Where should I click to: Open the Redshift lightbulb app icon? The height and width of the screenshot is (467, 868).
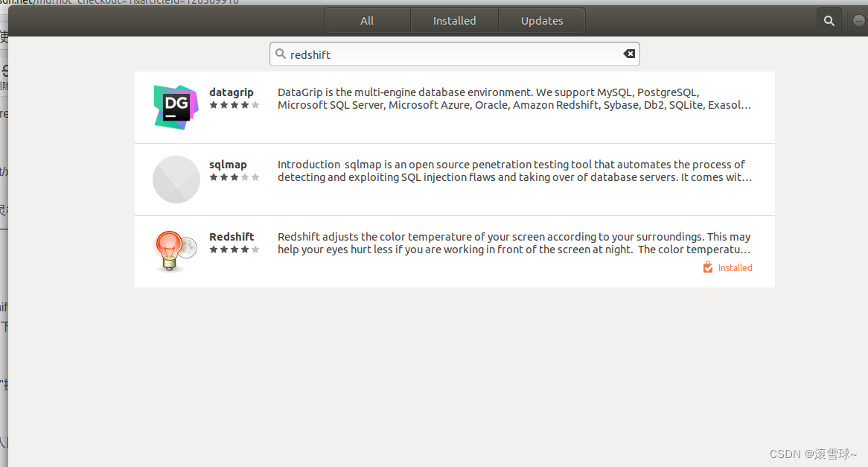(176, 251)
